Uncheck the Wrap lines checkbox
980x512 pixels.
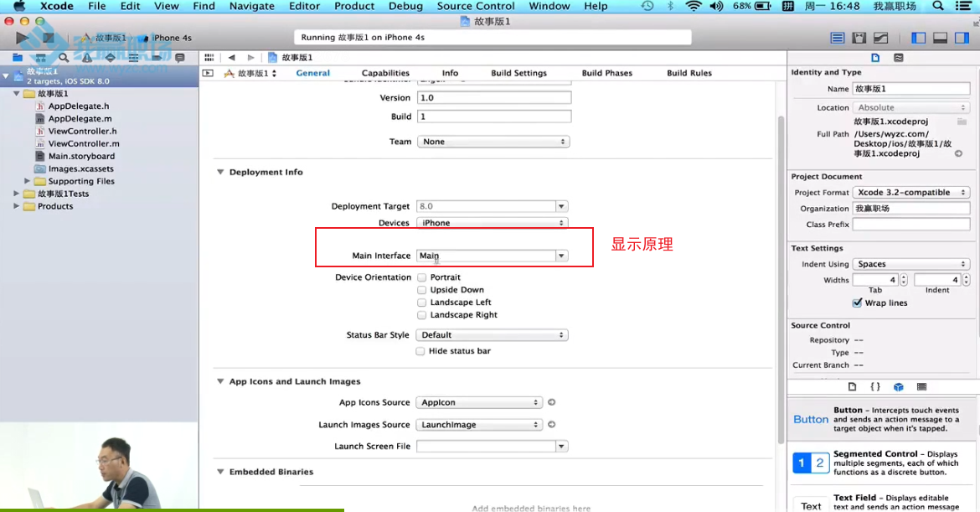coord(858,303)
